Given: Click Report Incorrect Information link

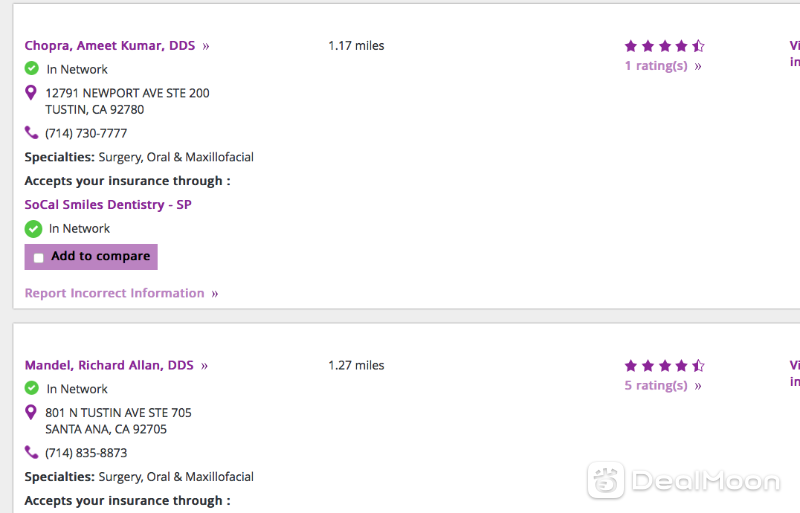Looking at the screenshot, I should pos(114,293).
